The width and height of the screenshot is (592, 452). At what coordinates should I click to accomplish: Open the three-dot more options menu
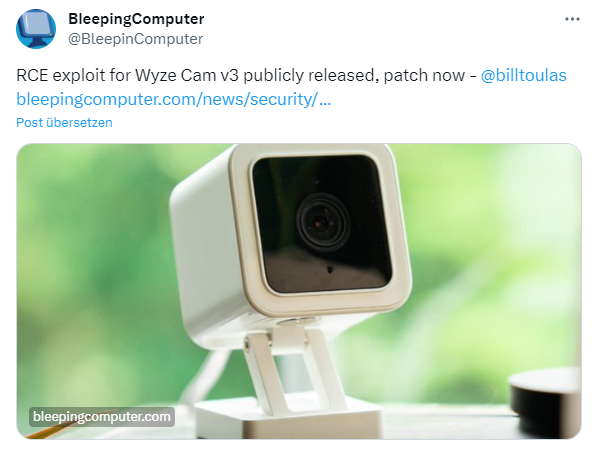[x=572, y=19]
